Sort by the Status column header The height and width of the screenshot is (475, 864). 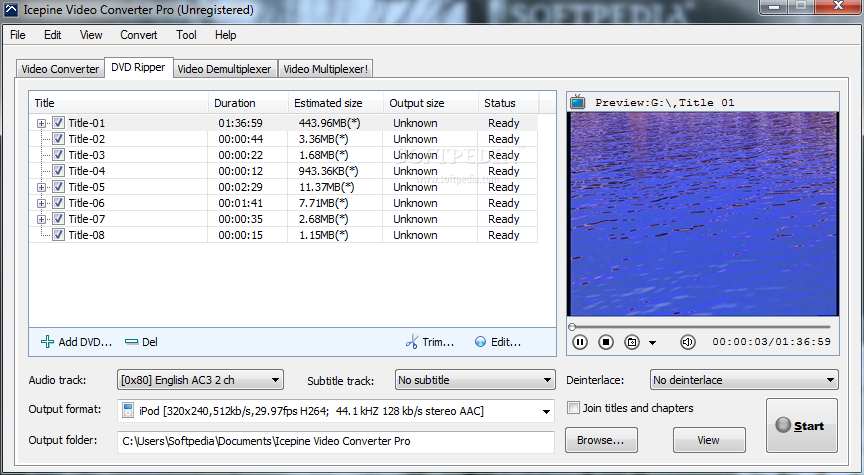coord(509,103)
